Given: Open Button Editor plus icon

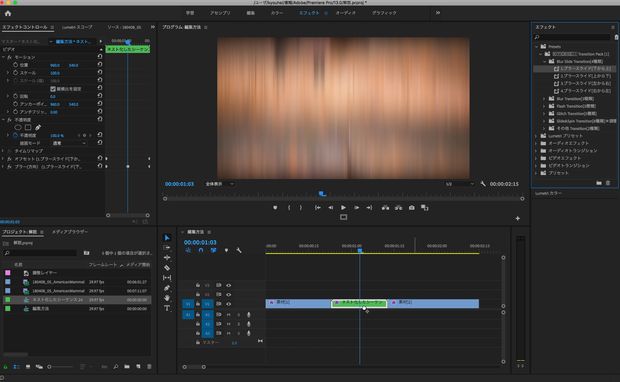Looking at the screenshot, I should coord(518,218).
